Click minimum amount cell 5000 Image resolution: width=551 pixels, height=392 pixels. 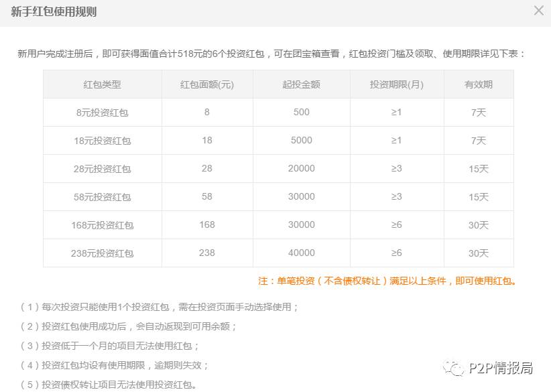[302, 140]
